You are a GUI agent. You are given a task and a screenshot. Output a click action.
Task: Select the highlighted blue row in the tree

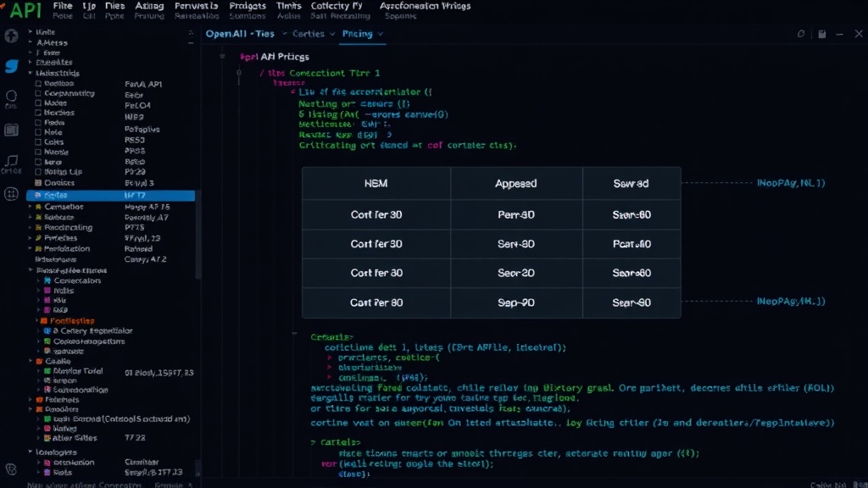pos(111,195)
